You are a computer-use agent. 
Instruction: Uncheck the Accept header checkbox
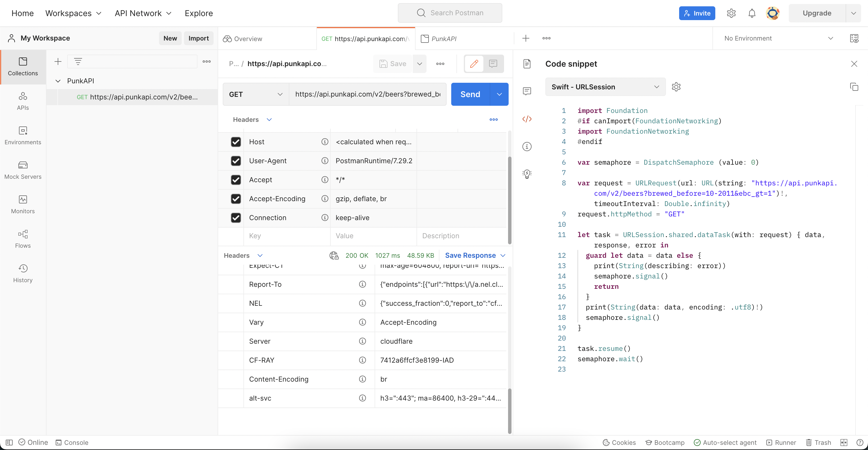pos(236,180)
